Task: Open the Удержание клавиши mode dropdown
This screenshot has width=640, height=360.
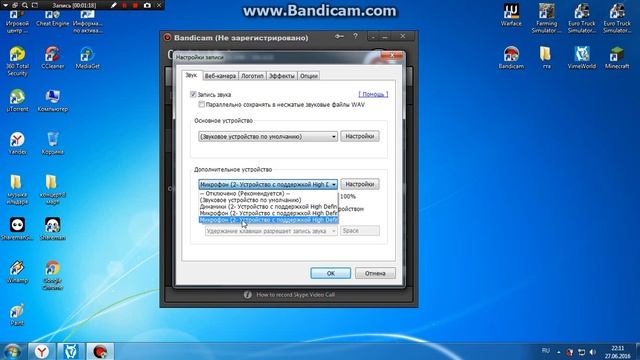Action: (x=271, y=231)
